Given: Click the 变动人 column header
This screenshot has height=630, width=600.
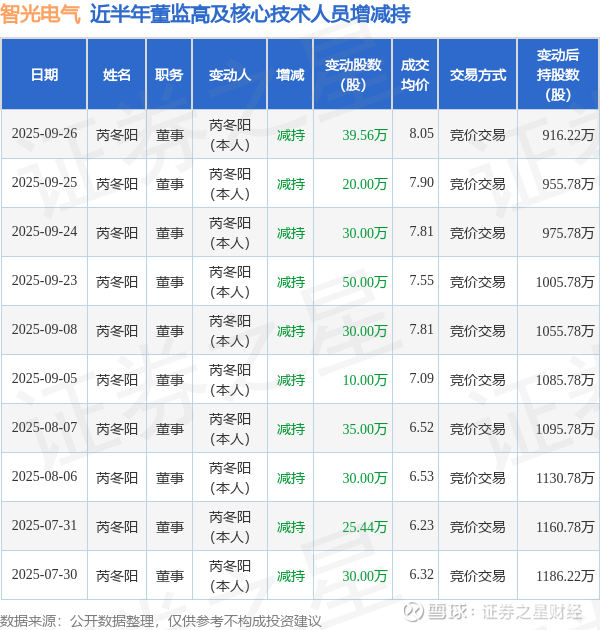Looking at the screenshot, I should coord(230,75).
